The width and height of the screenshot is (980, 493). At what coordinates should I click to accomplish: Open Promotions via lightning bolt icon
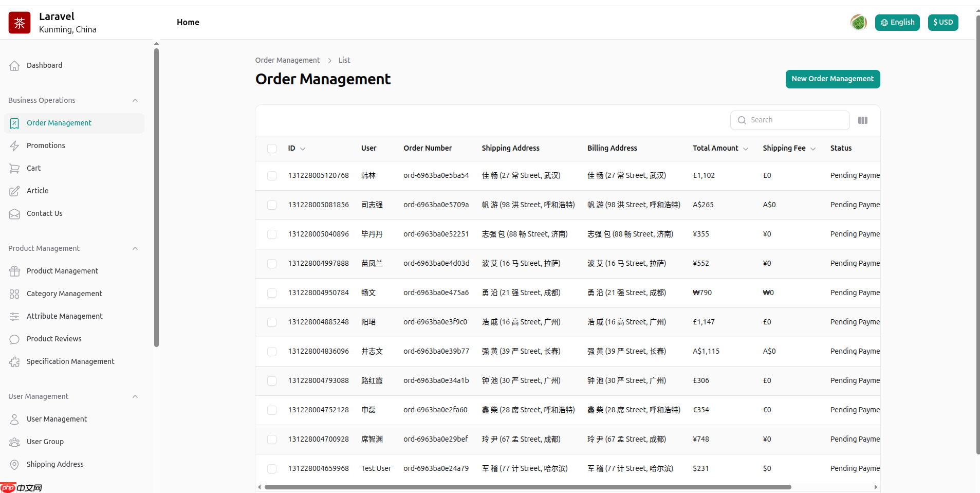point(14,146)
